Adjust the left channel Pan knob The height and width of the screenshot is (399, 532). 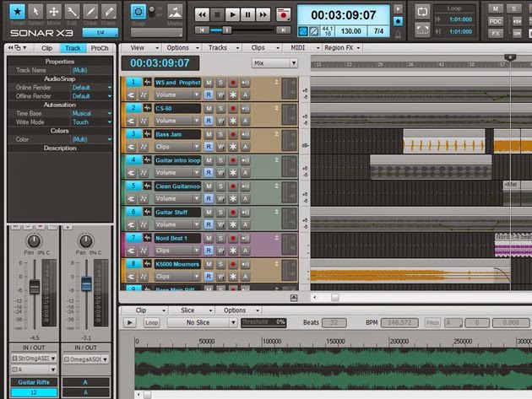tap(34, 241)
